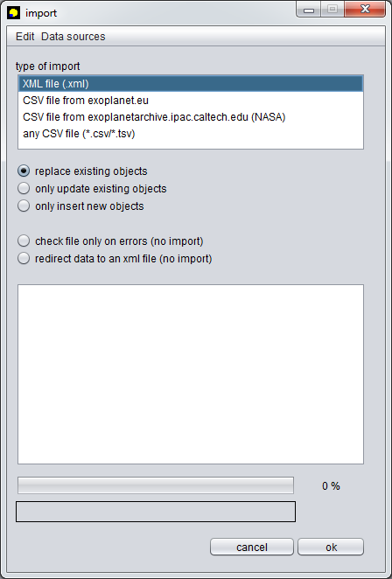Select any CSV file (*.csv/*.tsv) option
Viewport: 392px width, 579px height.
(x=191, y=134)
